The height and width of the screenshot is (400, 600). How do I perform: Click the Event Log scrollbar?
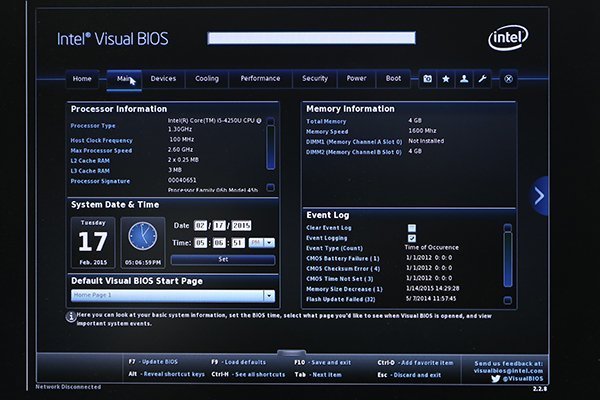click(x=508, y=265)
